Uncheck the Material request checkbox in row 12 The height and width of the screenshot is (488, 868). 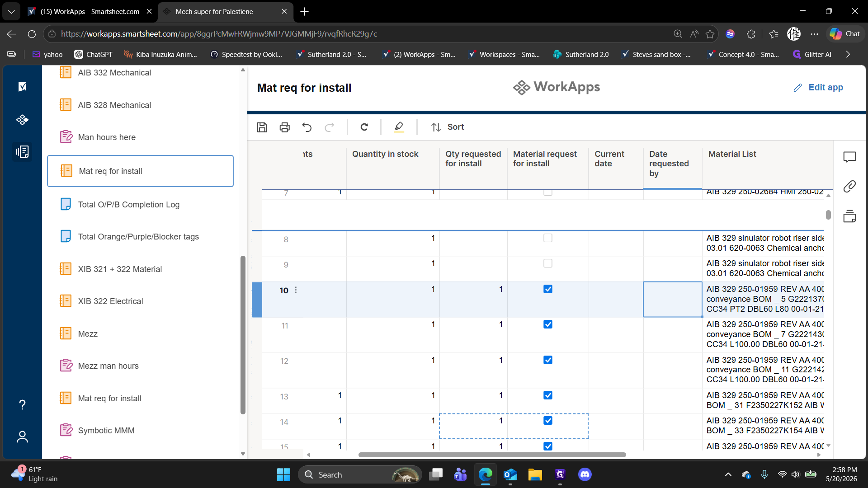pos(547,360)
